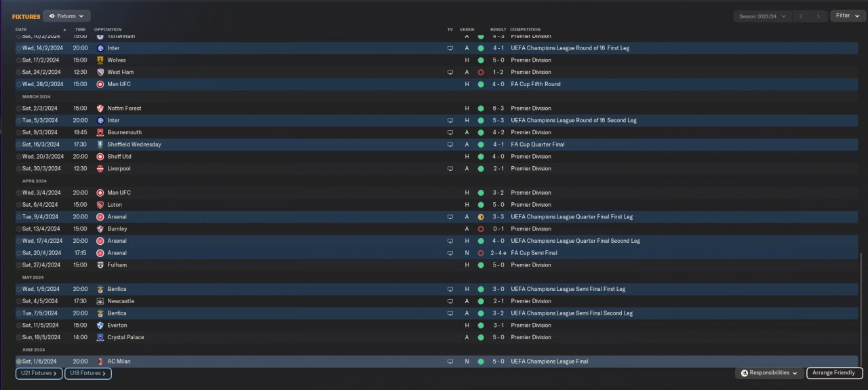Click the Opposition column header

(108, 29)
